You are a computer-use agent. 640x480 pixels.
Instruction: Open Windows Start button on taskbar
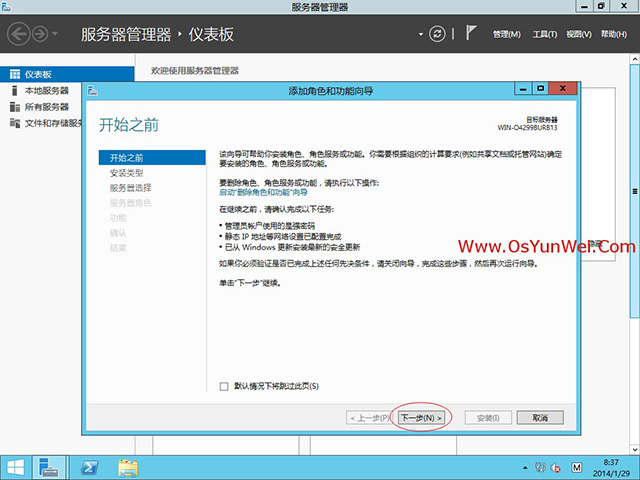point(15,467)
